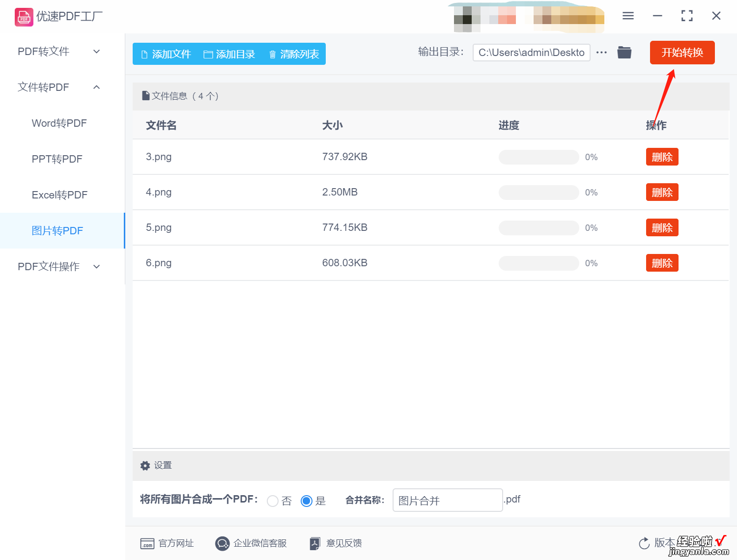Select the 4.png file name
The height and width of the screenshot is (560, 737).
(159, 193)
